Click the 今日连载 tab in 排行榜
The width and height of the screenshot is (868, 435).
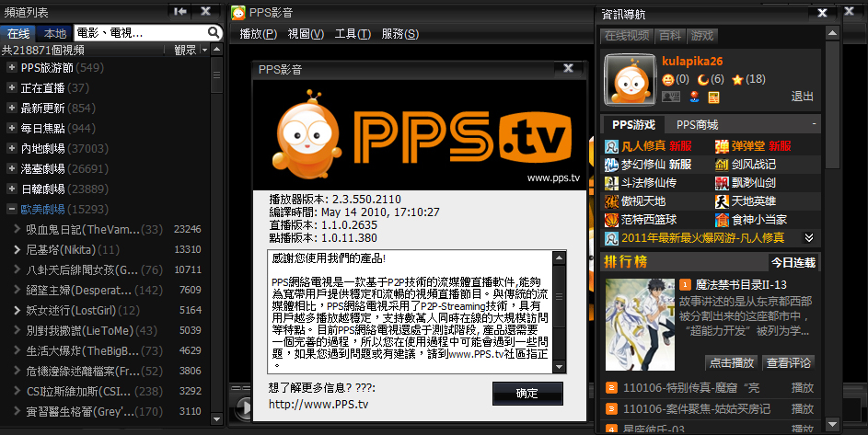coord(793,262)
